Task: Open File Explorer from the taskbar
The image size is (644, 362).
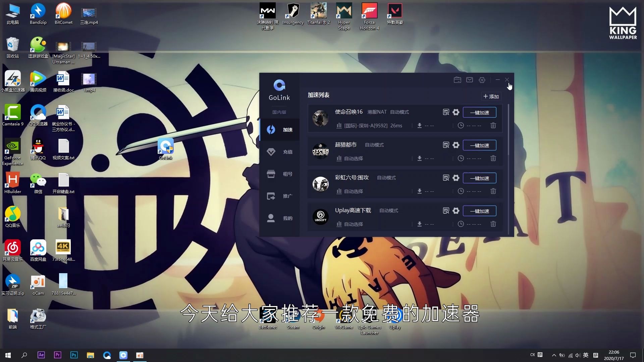Action: click(x=90, y=355)
